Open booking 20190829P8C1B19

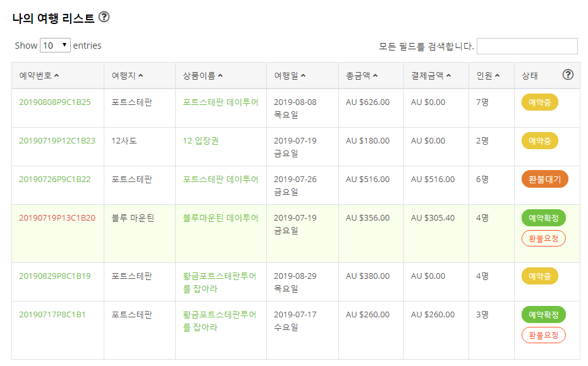click(55, 276)
